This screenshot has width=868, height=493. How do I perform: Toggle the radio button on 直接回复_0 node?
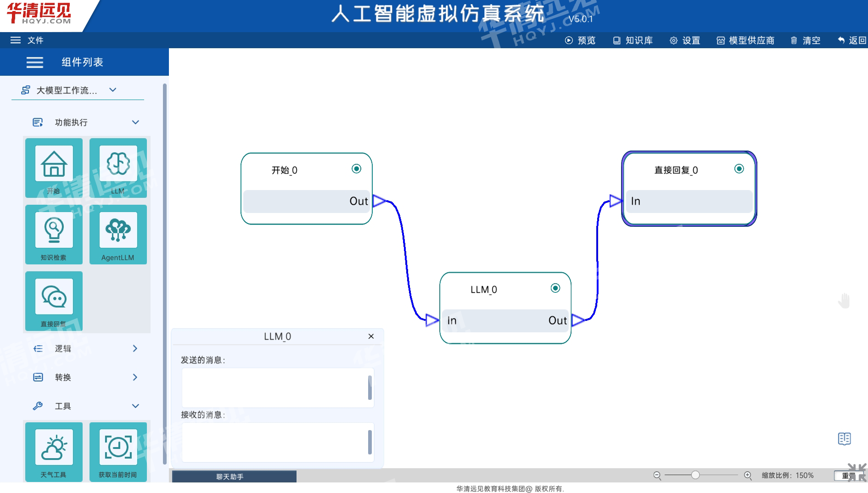tap(739, 169)
